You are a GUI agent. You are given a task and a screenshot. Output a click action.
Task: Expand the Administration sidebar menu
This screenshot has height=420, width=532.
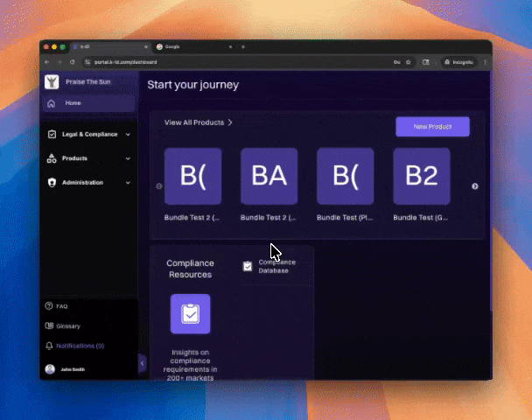click(128, 183)
